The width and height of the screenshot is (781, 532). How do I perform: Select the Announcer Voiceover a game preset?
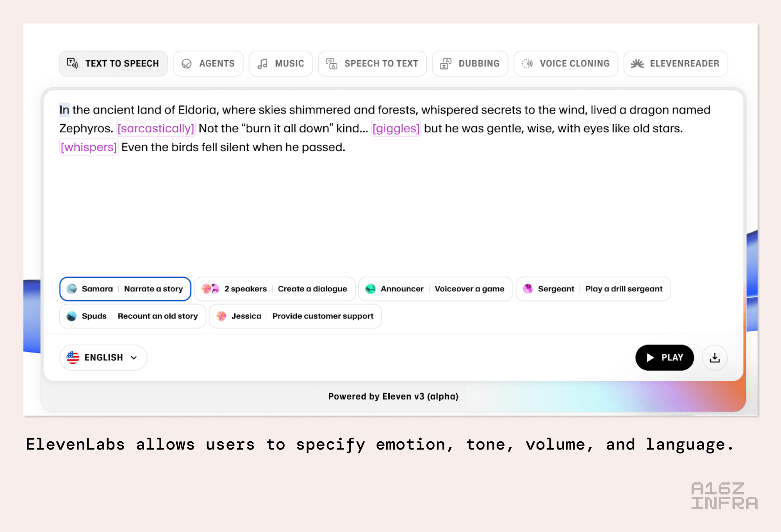(435, 289)
